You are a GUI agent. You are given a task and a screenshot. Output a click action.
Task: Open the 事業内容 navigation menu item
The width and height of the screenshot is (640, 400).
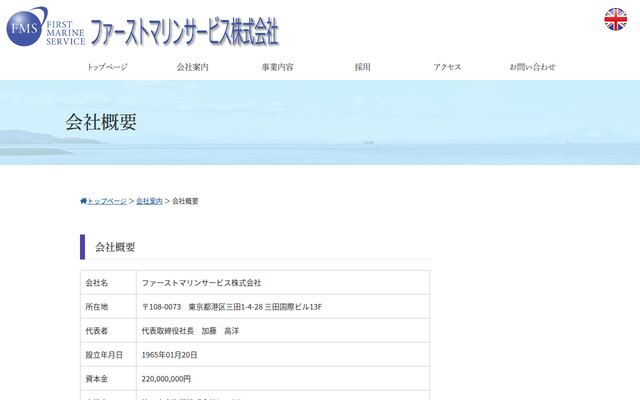click(278, 67)
